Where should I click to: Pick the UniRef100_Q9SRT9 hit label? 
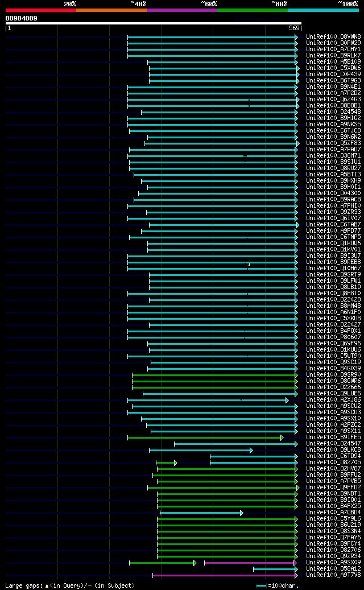(333, 275)
